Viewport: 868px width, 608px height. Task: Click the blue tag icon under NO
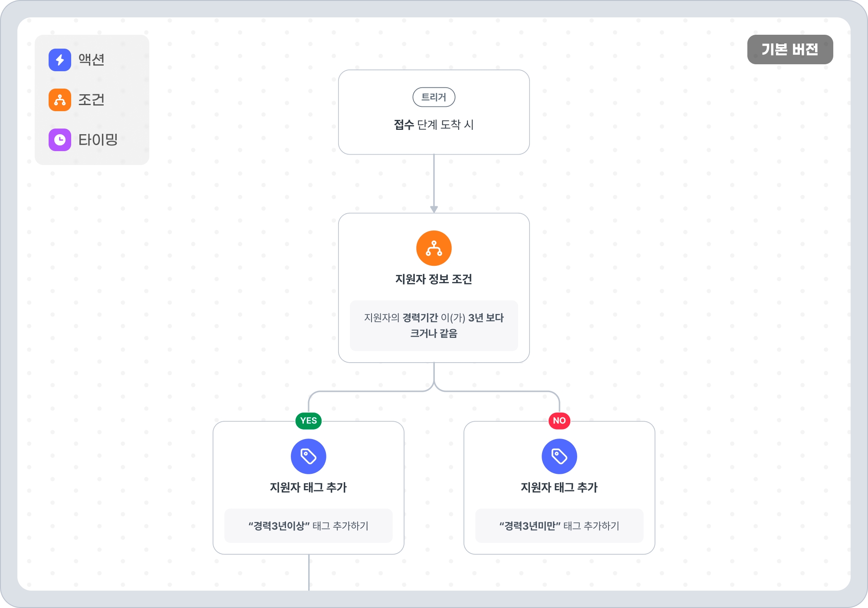(559, 456)
